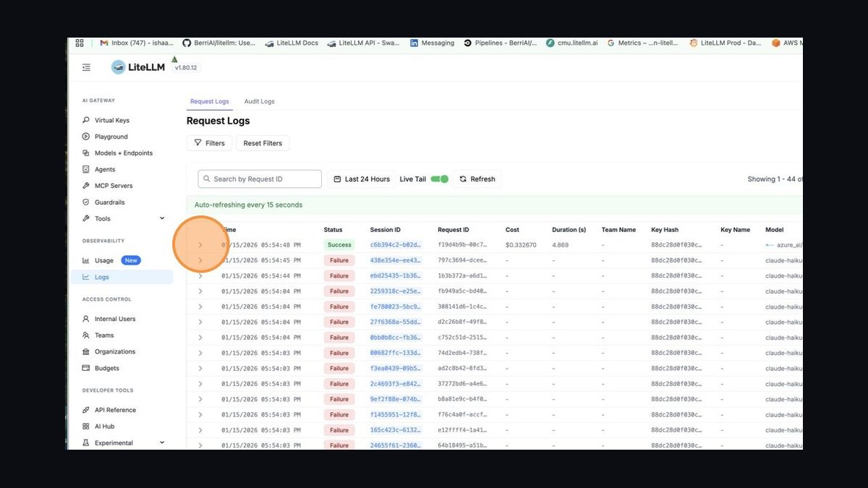This screenshot has height=488, width=868.
Task: Expand the Tools sidebar section
Action: tap(123, 218)
